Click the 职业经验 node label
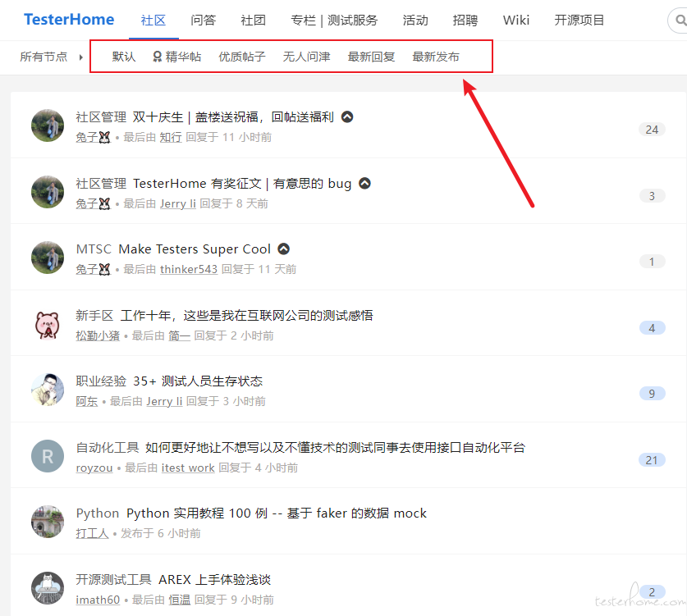 pos(101,381)
